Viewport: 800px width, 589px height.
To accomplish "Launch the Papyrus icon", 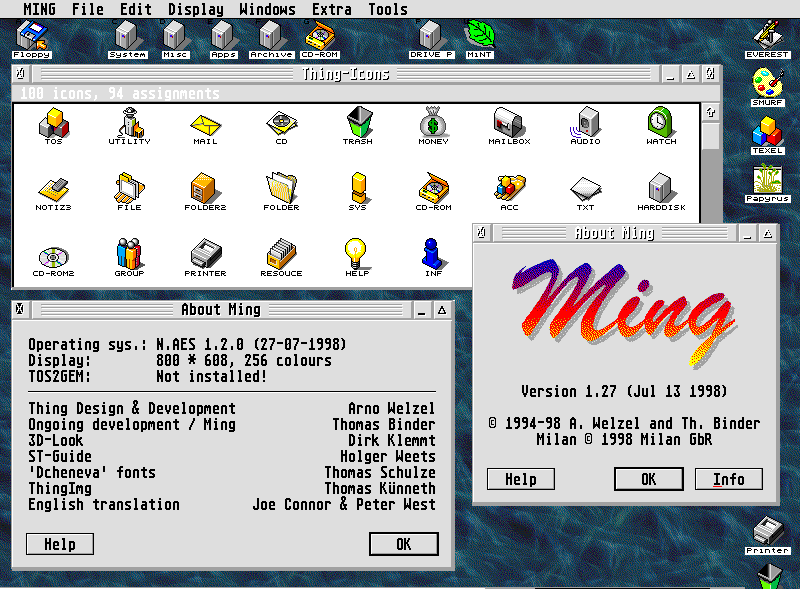I will pyautogui.click(x=767, y=184).
